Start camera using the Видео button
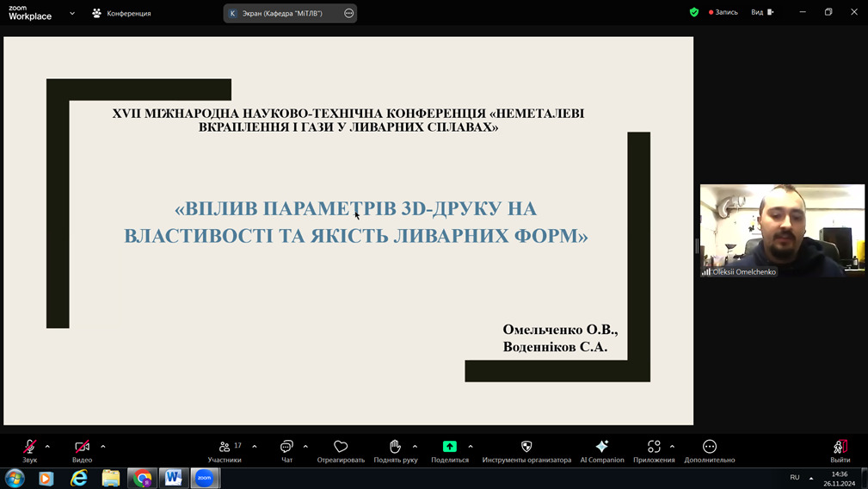Image resolution: width=868 pixels, height=489 pixels. pyautogui.click(x=82, y=447)
